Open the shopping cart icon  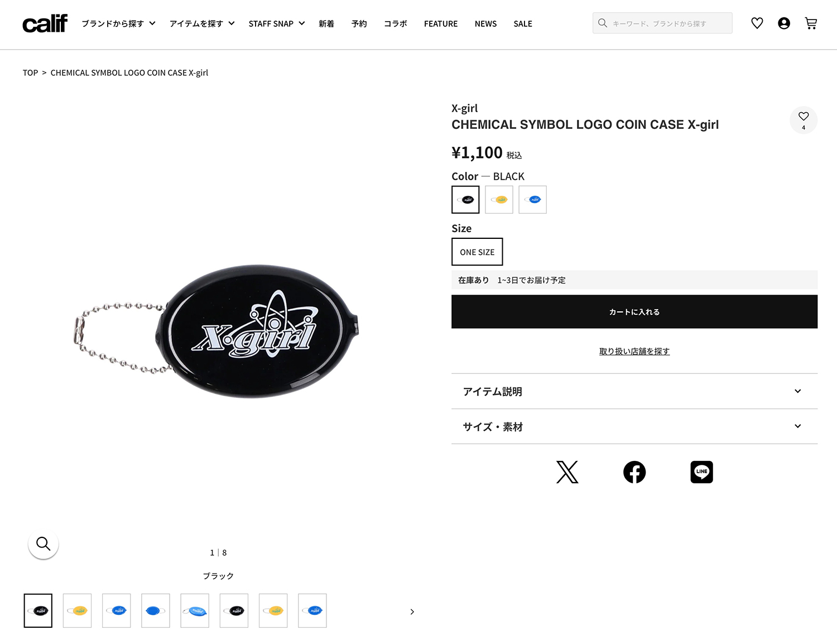click(x=810, y=23)
